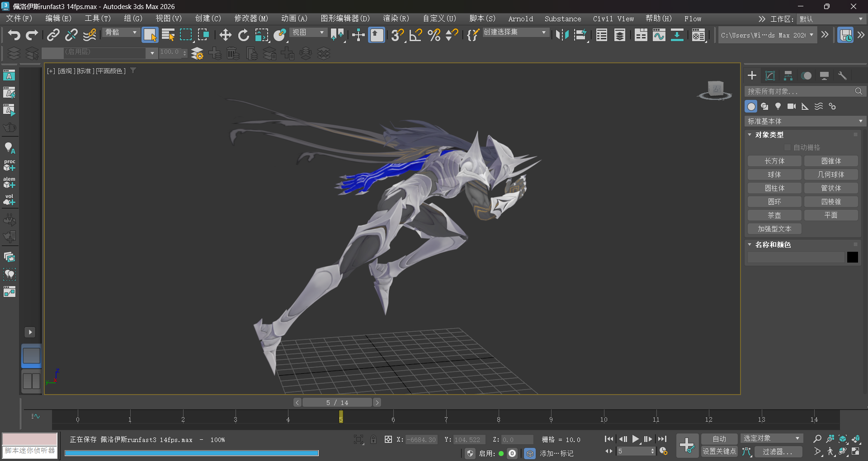This screenshot has width=868, height=461.
Task: Select the Lights category icon
Action: [778, 106]
